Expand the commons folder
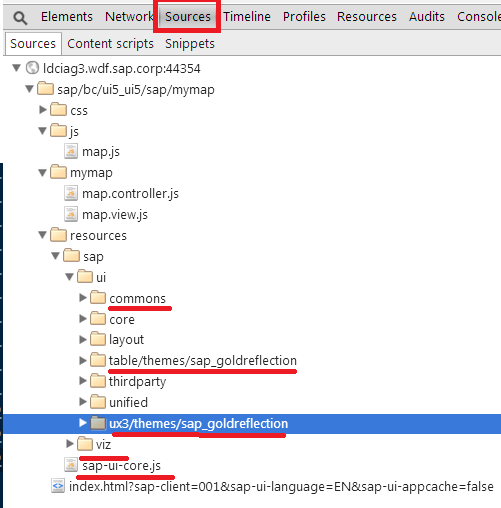 pyautogui.click(x=83, y=298)
